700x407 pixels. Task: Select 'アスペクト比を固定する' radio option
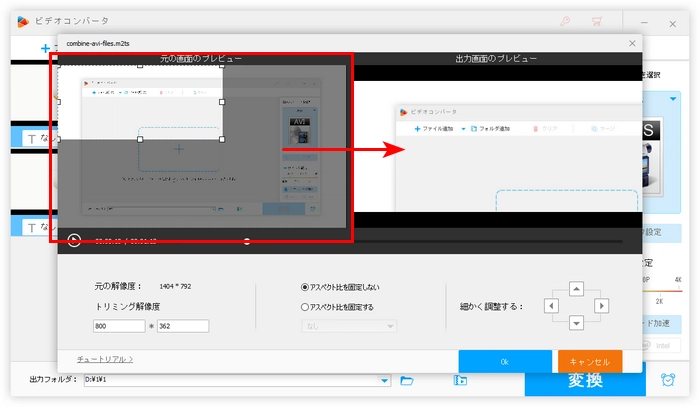coord(305,307)
